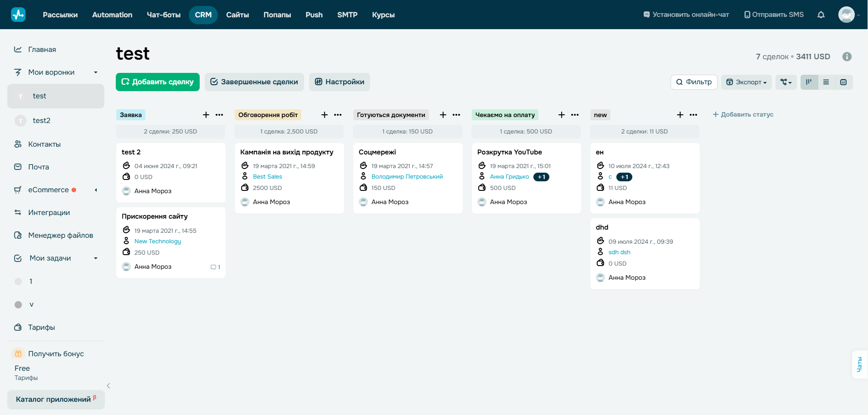Open notifications bell in top bar
This screenshot has height=415, width=868.
pyautogui.click(x=821, y=15)
